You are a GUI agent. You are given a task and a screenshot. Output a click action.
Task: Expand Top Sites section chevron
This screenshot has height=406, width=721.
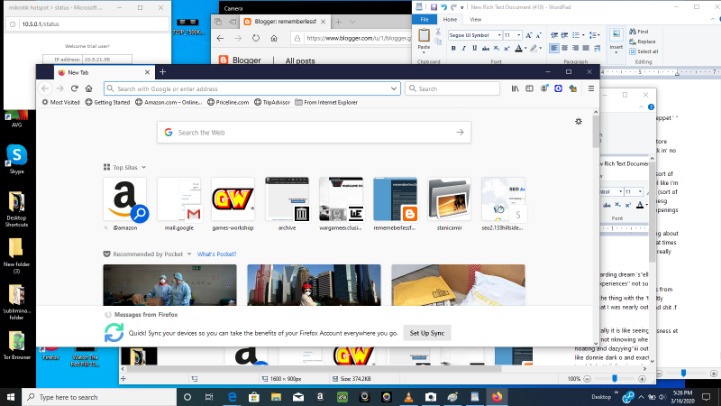tap(143, 167)
